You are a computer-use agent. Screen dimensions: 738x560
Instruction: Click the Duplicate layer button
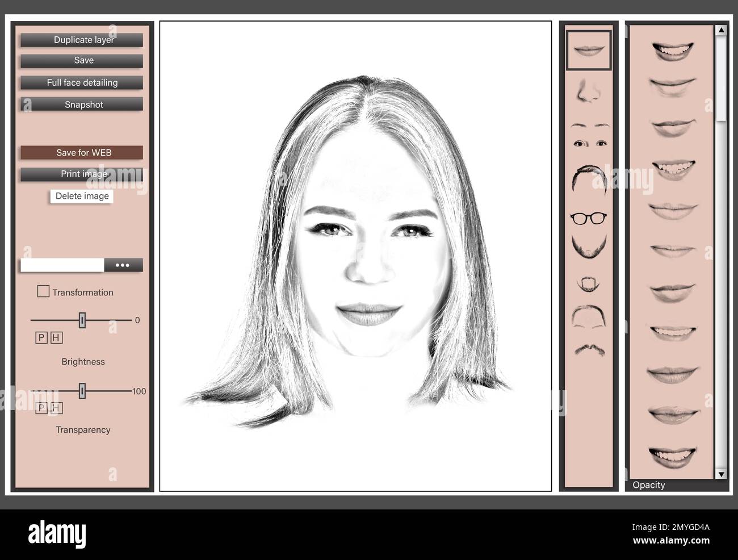[82, 40]
